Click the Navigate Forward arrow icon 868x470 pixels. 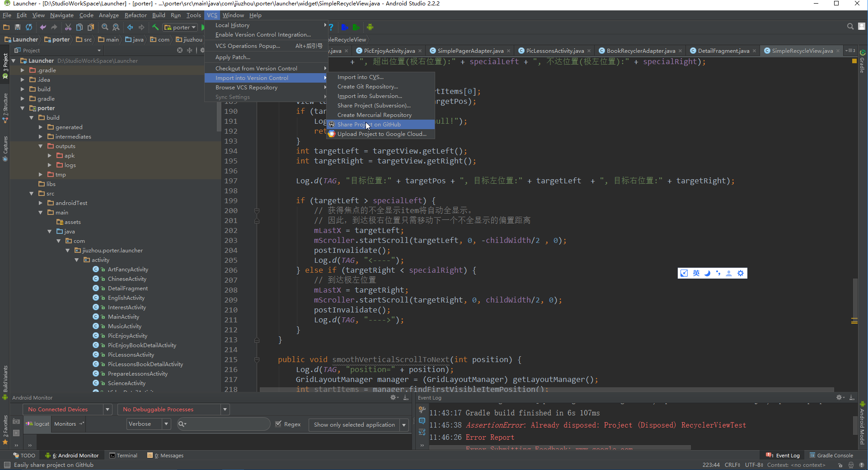(141, 27)
